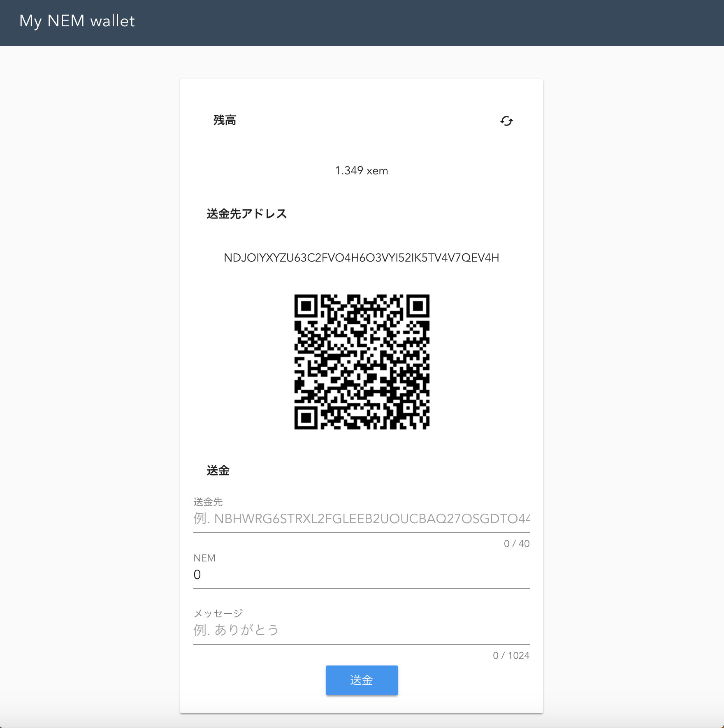Click the 0 / 1024 character counter
Screen dimensions: 724x728
pos(511,656)
